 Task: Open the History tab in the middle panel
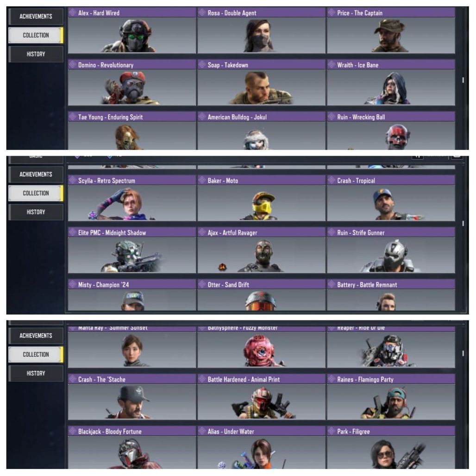[36, 212]
